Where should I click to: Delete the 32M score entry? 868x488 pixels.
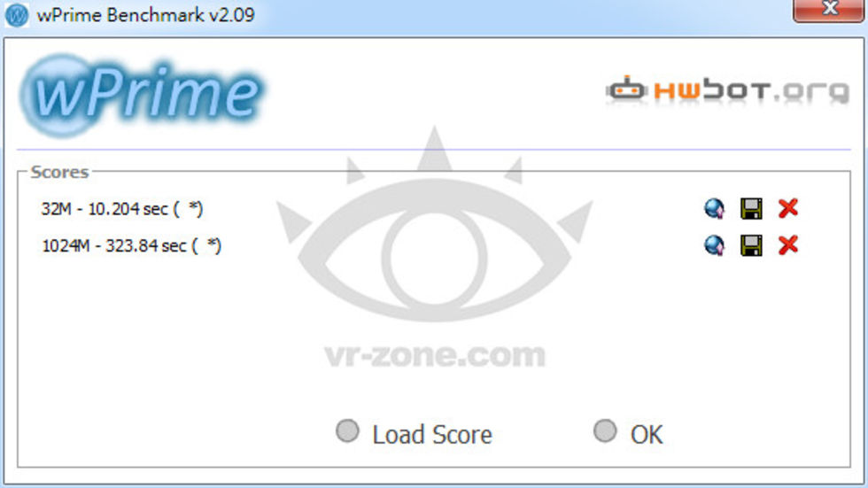(x=787, y=208)
